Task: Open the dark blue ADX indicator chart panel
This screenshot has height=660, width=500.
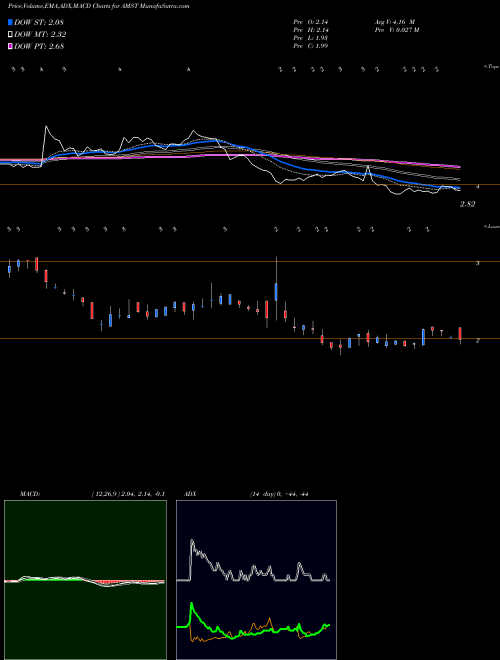Action: point(256,580)
